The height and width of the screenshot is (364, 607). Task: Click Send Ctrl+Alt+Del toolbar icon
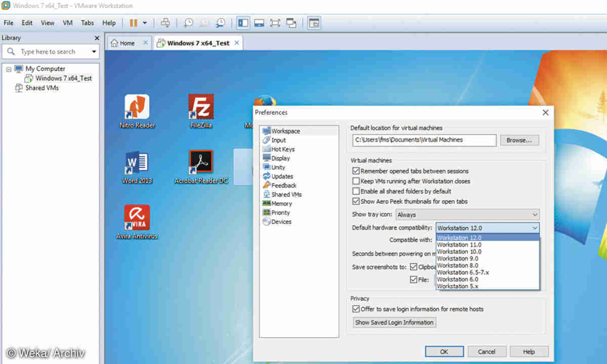click(x=165, y=23)
